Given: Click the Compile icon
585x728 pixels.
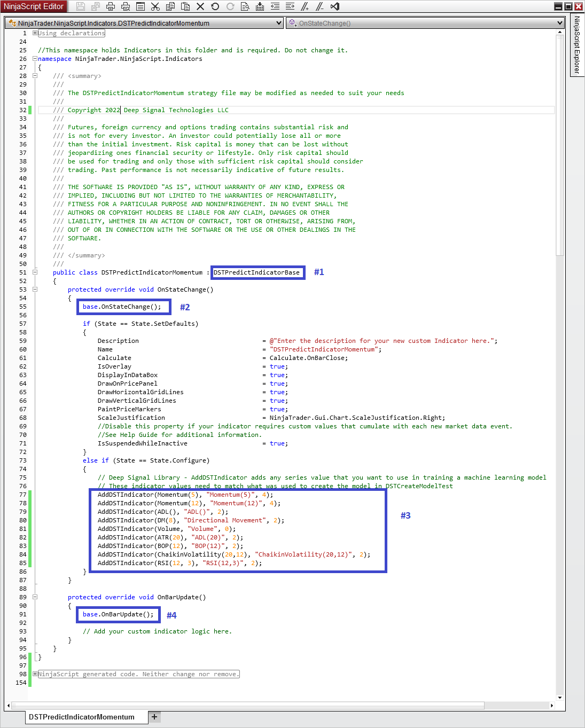Looking at the screenshot, I should click(260, 6).
